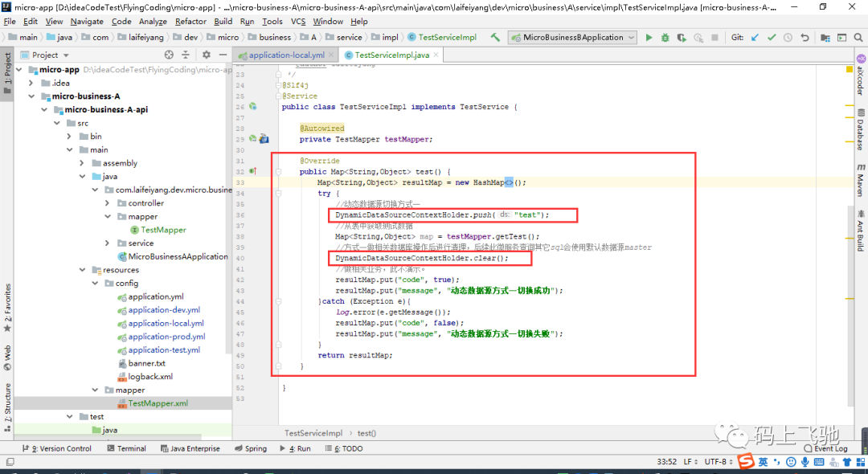The width and height of the screenshot is (868, 474).
Task: Open Version Control tool window
Action: pyautogui.click(x=57, y=448)
